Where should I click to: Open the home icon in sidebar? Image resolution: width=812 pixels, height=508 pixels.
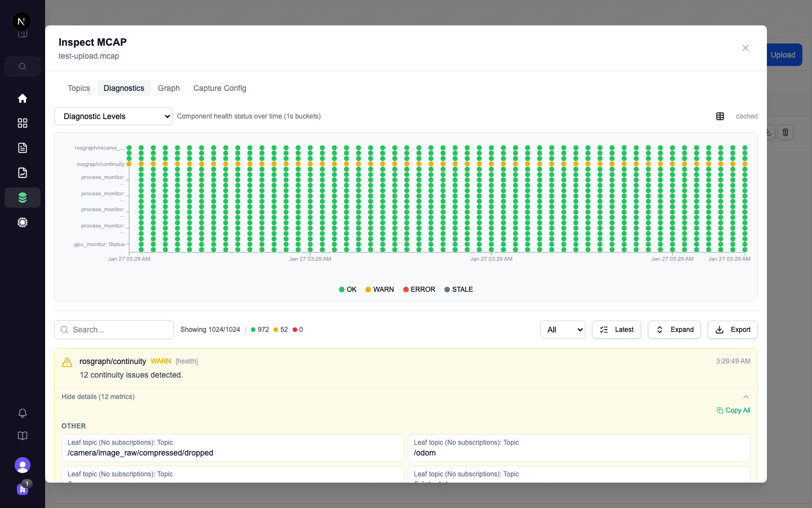click(x=23, y=98)
